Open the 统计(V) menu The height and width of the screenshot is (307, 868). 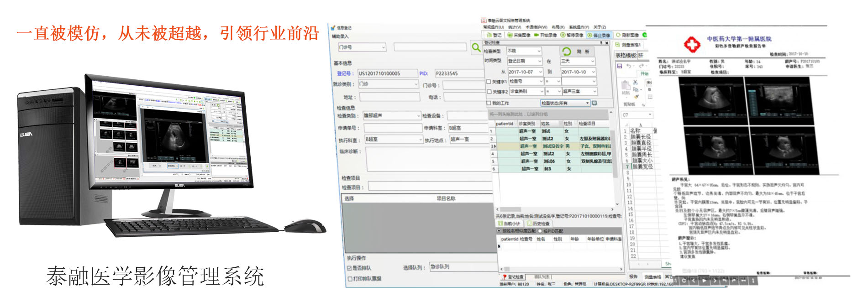[x=515, y=27]
